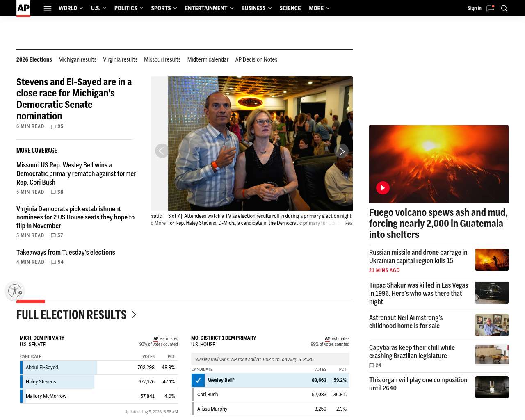The height and width of the screenshot is (420, 525).
Task: Open comments on Capybaras story
Action: point(375,365)
